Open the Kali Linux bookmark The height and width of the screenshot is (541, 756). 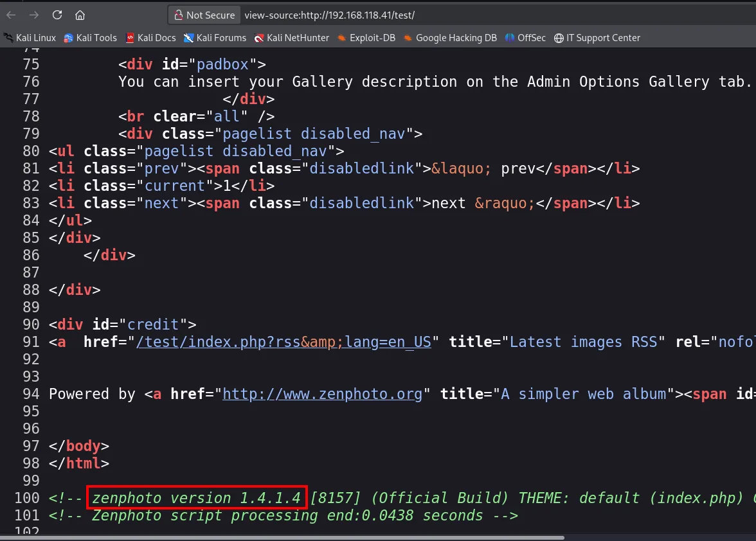pos(30,37)
